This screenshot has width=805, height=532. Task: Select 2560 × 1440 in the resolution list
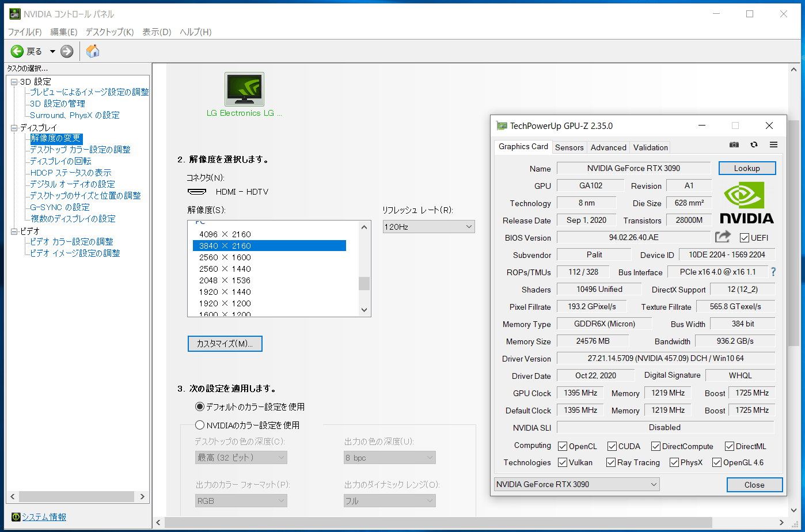[225, 269]
